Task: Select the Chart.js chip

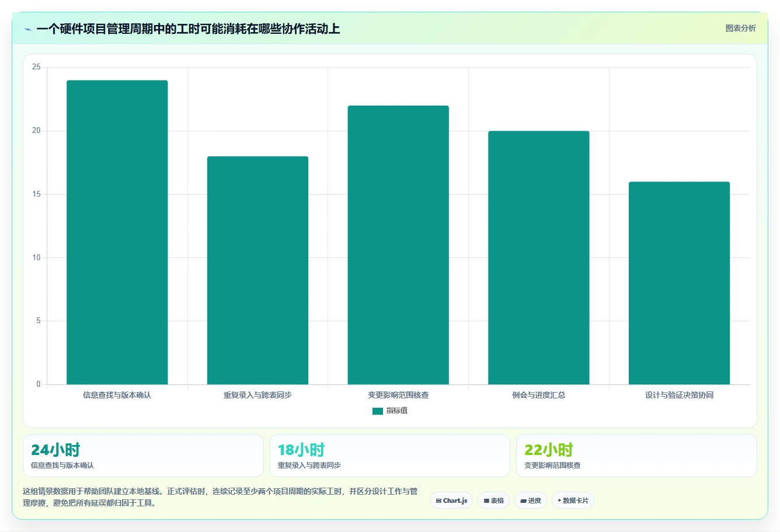Action: coord(451,501)
